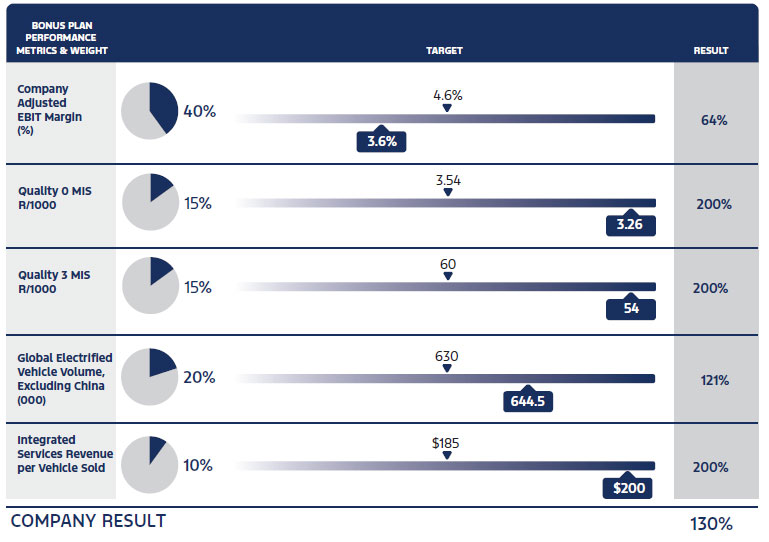Image resolution: width=769 pixels, height=542 pixels.
Task: Select the 64% result cell
Action: pyautogui.click(x=713, y=120)
